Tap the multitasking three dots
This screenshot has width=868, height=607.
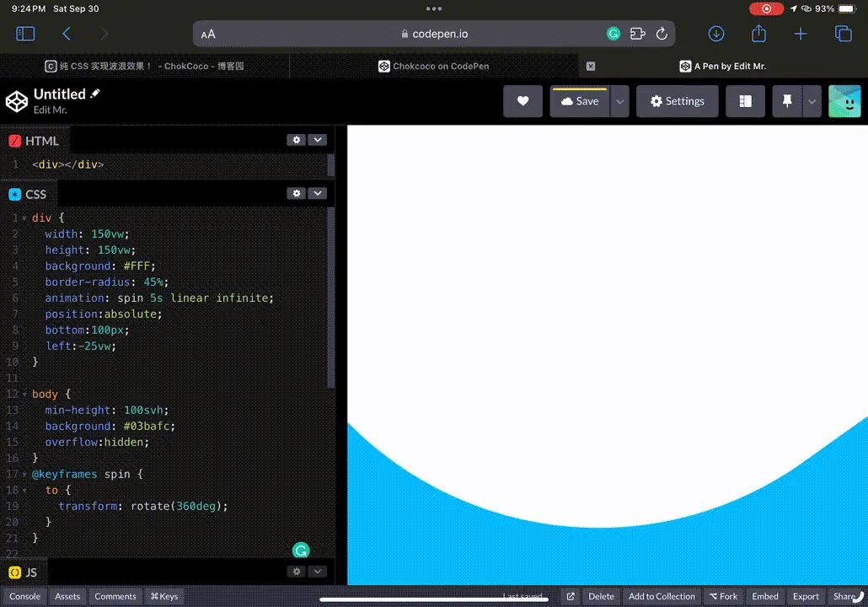click(434, 9)
